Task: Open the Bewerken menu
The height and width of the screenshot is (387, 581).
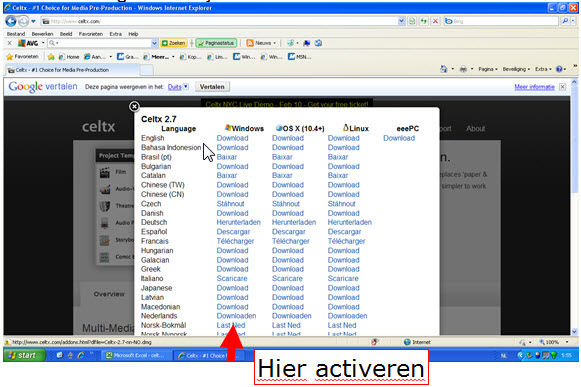Action: [x=42, y=34]
